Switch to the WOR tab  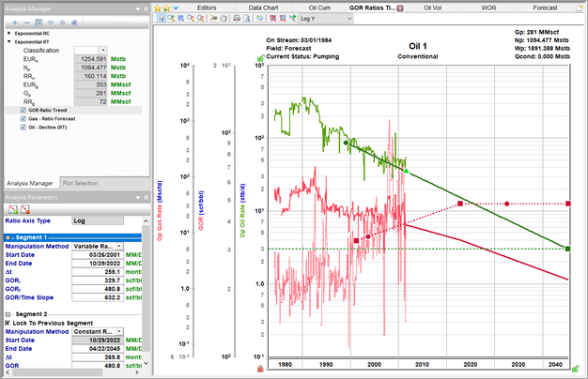point(488,8)
